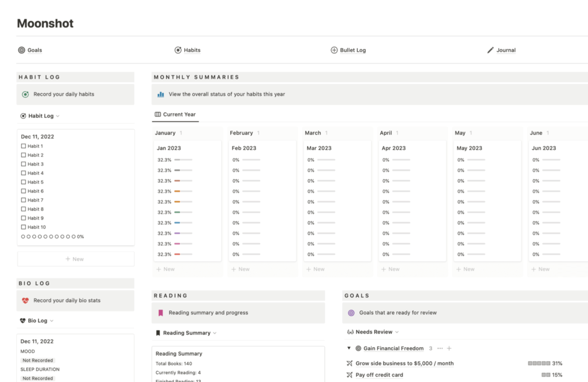Open the three-dots menu for Gain Financial Freedom
This screenshot has height=382, width=588.
(440, 348)
